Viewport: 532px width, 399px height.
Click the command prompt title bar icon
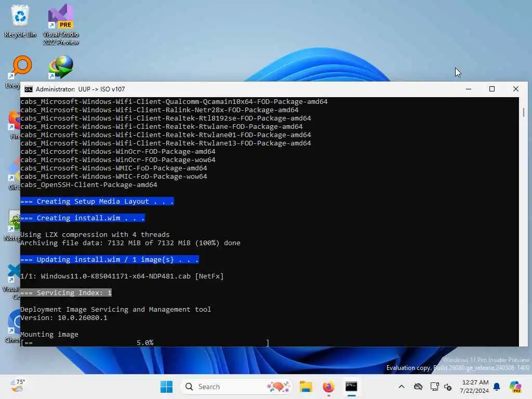29,89
